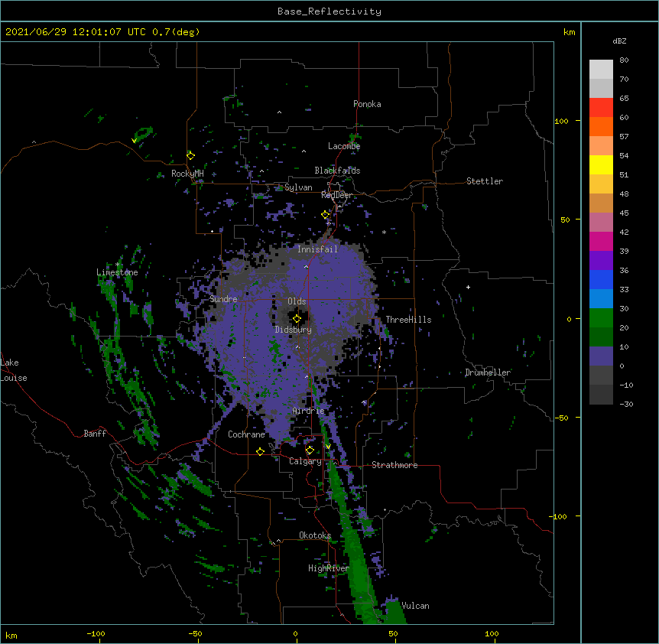The image size is (659, 644).
Task: Click the Base_Reflectivity title
Action: click(x=329, y=11)
